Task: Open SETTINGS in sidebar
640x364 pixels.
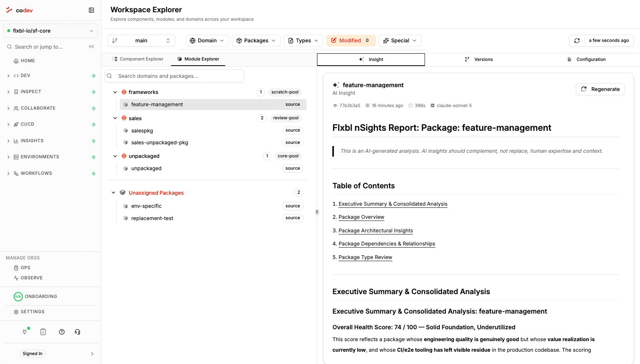Action: (29, 312)
